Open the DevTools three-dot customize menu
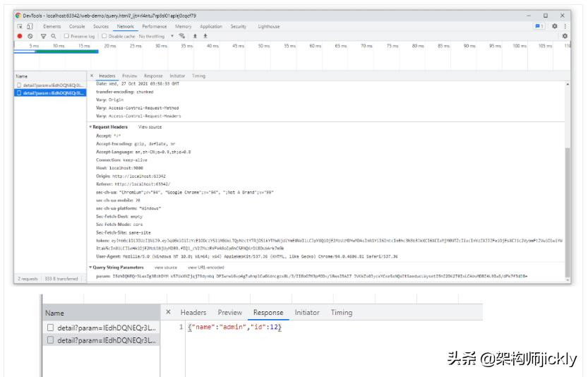Image resolution: width=588 pixels, height=377 pixels. 565,26
